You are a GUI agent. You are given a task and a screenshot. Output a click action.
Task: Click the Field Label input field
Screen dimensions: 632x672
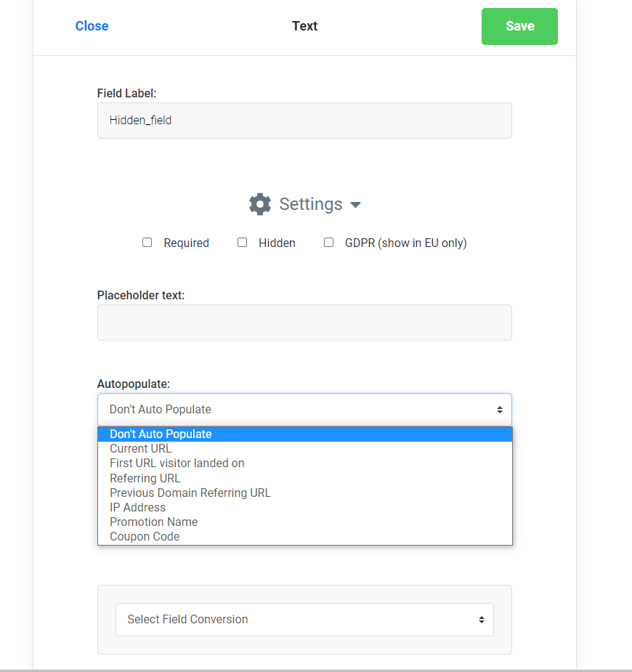[304, 121]
